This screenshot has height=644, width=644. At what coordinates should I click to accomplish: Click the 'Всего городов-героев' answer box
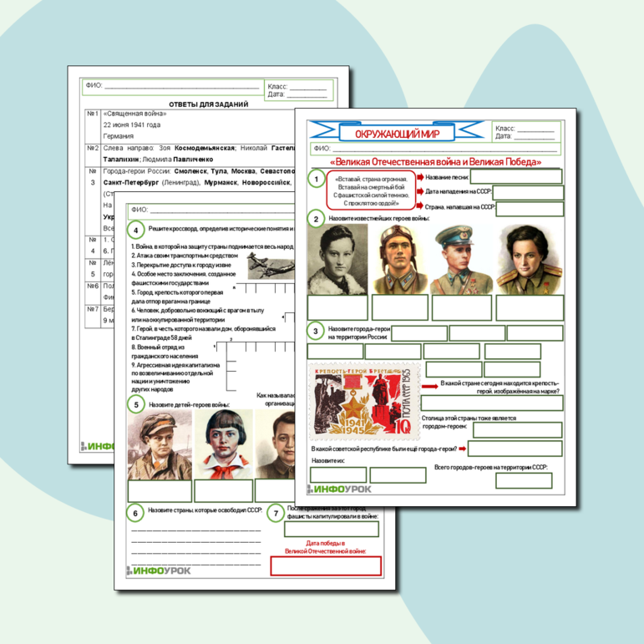[524, 480]
